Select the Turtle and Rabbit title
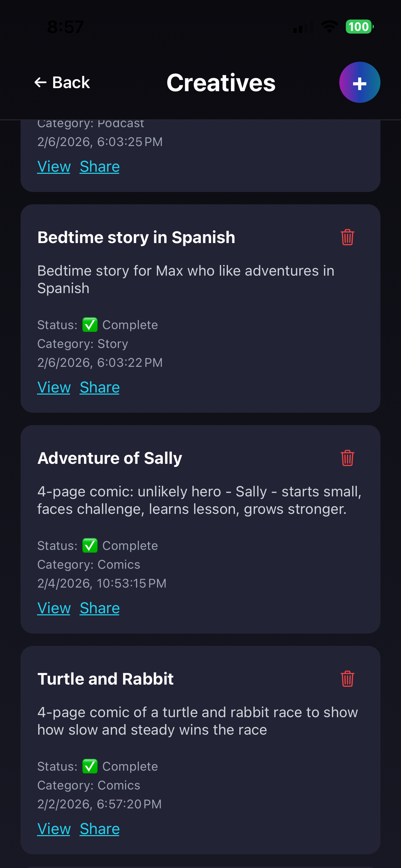 (106, 679)
